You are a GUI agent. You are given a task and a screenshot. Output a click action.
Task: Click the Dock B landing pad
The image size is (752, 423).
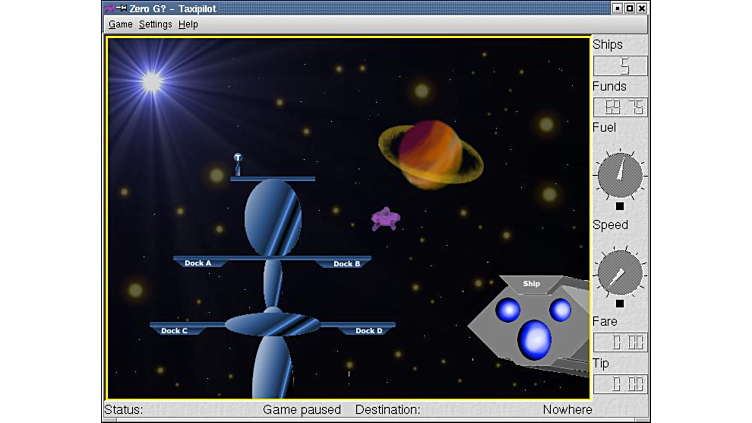click(x=346, y=263)
